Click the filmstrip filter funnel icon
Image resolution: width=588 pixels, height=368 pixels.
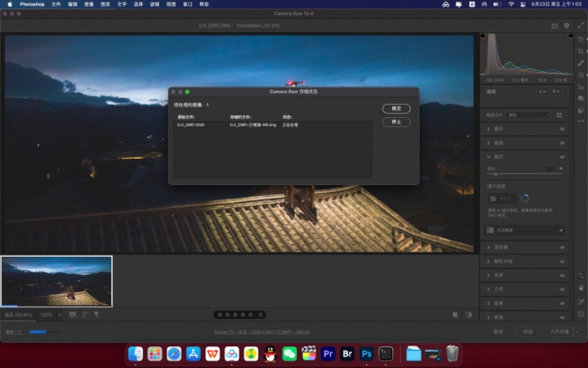(x=96, y=314)
